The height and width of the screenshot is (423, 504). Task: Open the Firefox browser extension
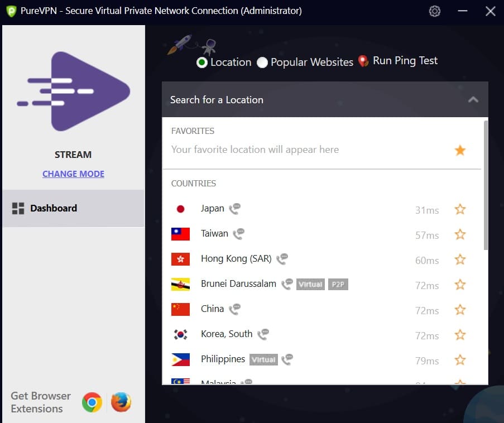121,402
